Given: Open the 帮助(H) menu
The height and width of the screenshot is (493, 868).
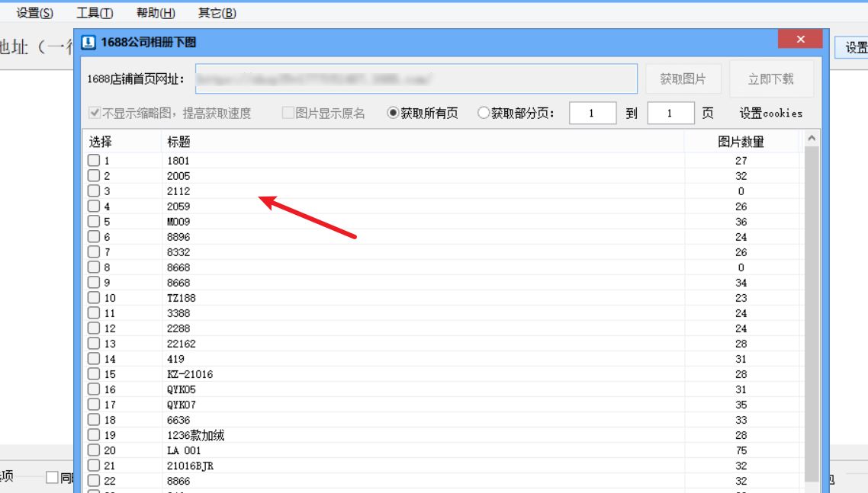Looking at the screenshot, I should click(156, 13).
